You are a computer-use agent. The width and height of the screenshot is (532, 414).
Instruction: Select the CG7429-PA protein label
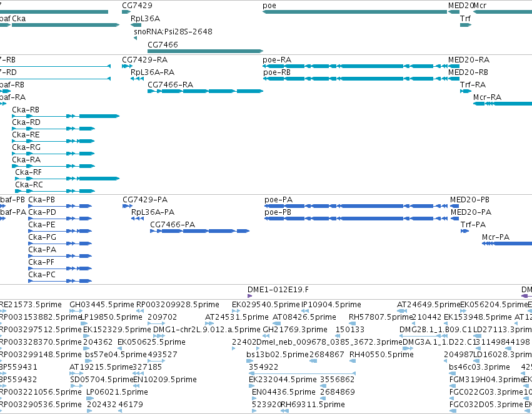(x=145, y=200)
